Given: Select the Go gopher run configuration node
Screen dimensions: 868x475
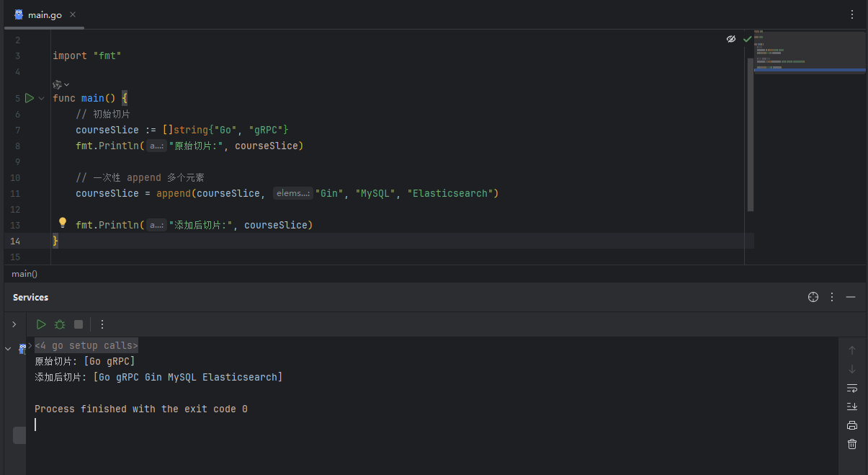Looking at the screenshot, I should tap(22, 349).
